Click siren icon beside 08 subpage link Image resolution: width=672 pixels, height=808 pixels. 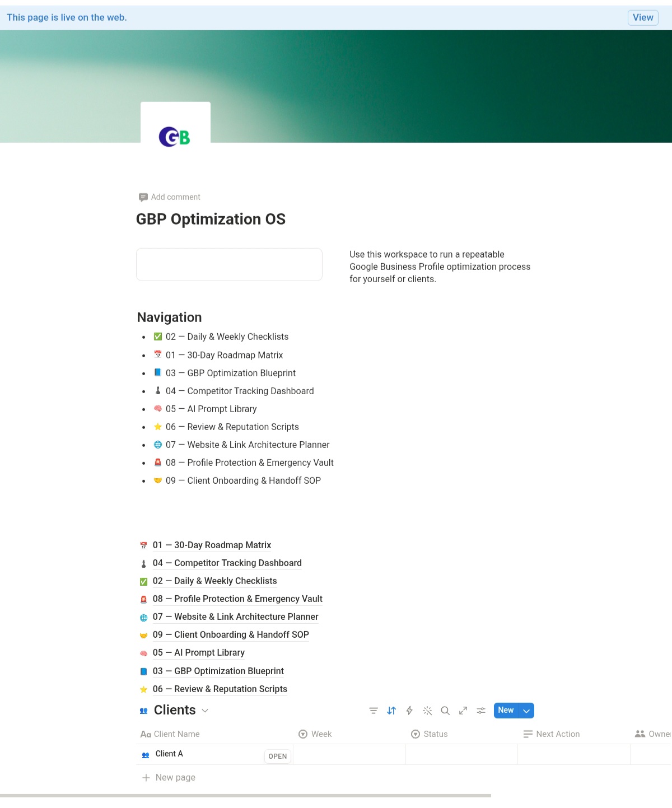143,599
